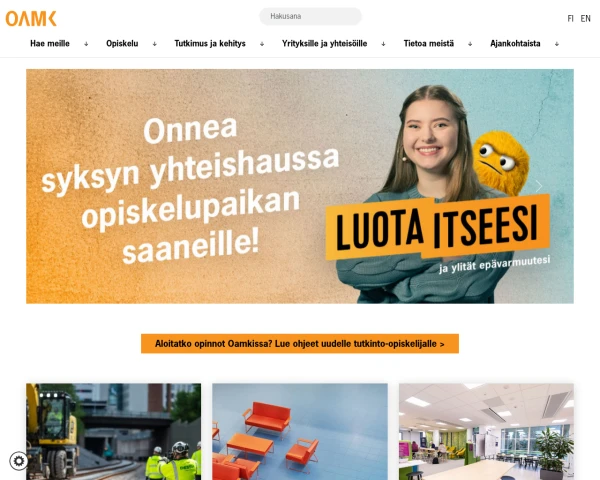Open the orange sofas thumbnail card
Viewport: 600px width, 480px height.
[x=300, y=431]
